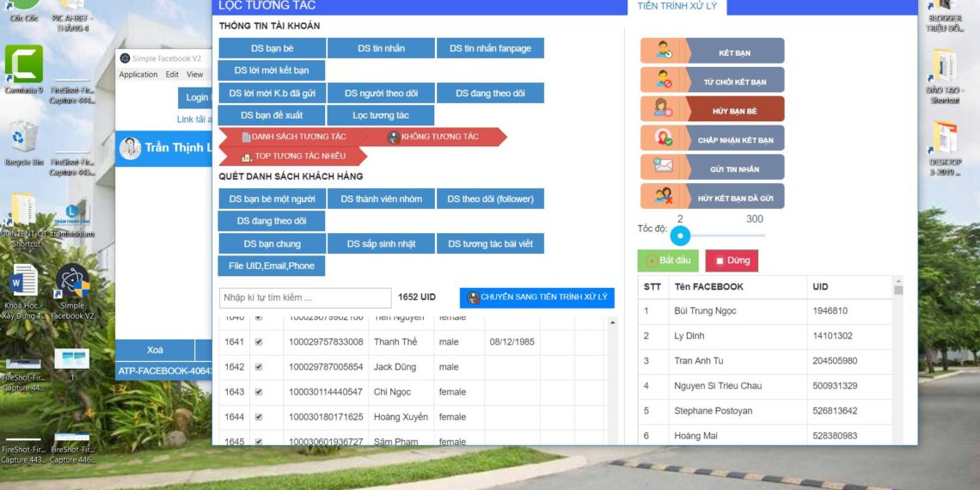Click the red Dừng button
980x490 pixels.
coord(732,260)
